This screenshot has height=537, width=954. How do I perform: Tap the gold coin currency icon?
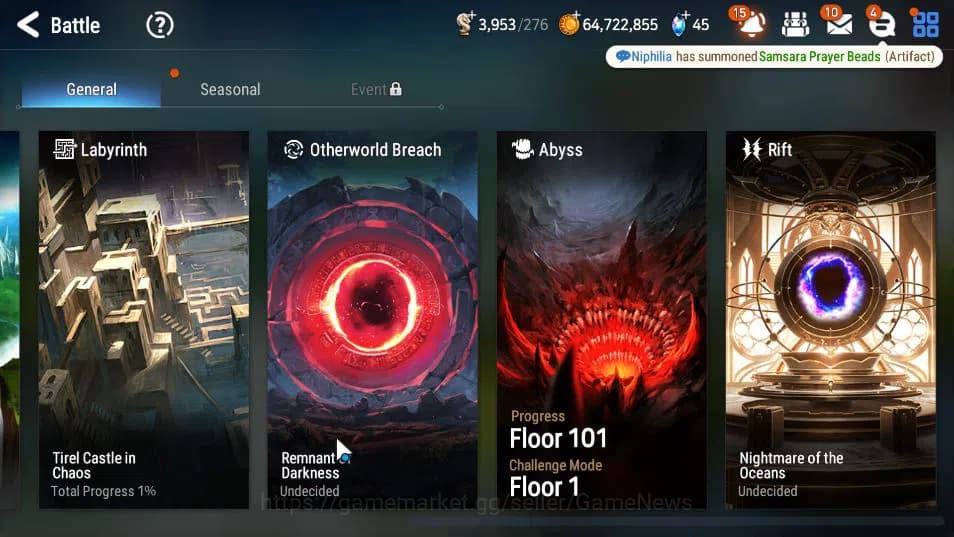[569, 24]
